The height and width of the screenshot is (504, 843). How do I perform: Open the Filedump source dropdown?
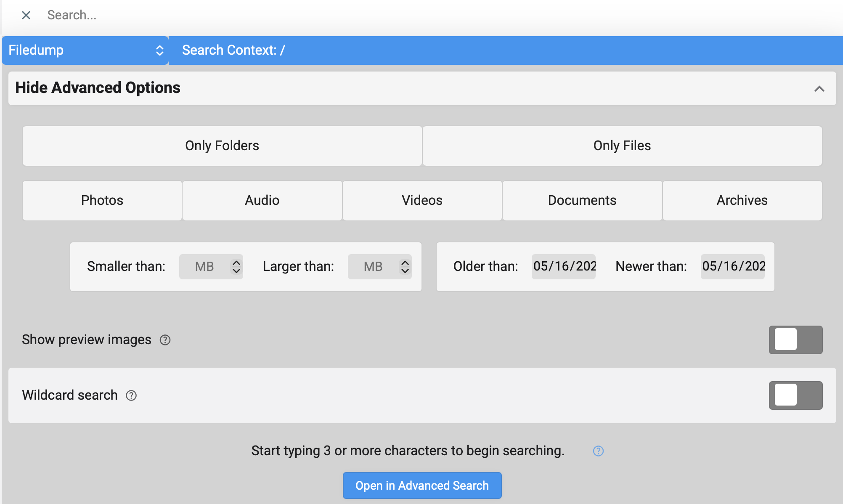(85, 50)
